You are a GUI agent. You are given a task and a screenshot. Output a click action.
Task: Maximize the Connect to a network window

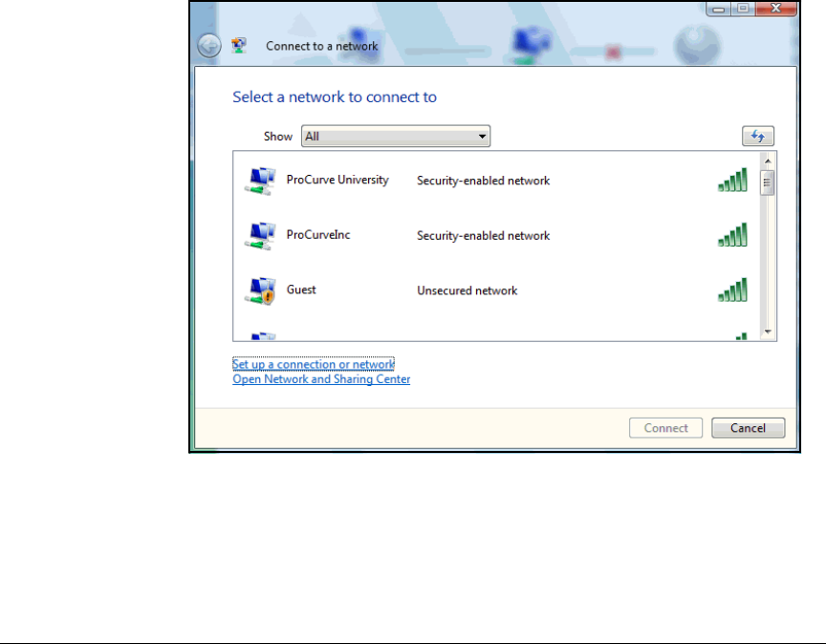[x=743, y=9]
